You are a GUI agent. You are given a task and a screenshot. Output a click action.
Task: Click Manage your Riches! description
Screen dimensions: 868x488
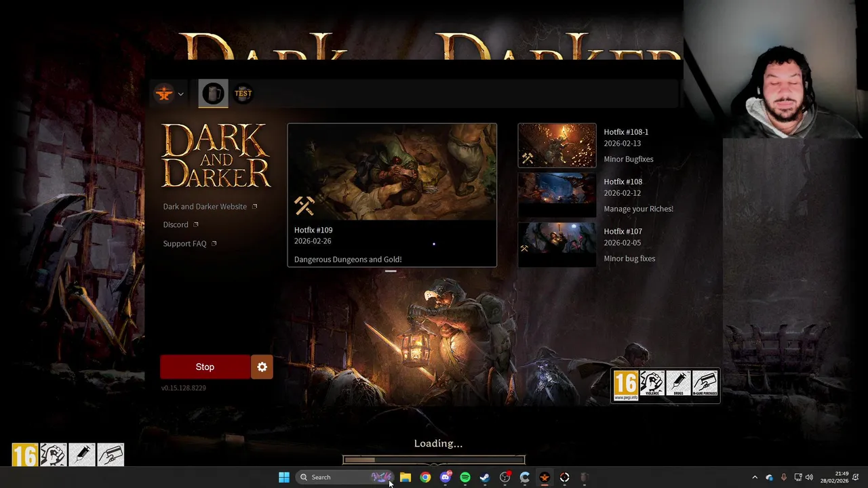tap(638, 209)
